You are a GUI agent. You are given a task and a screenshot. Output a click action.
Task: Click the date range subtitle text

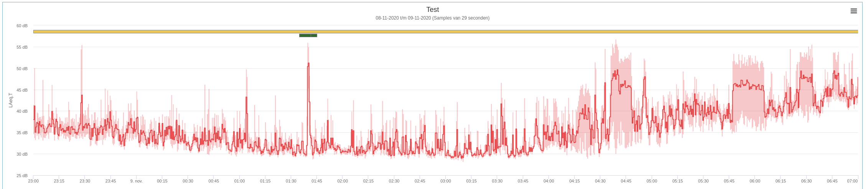(x=432, y=18)
